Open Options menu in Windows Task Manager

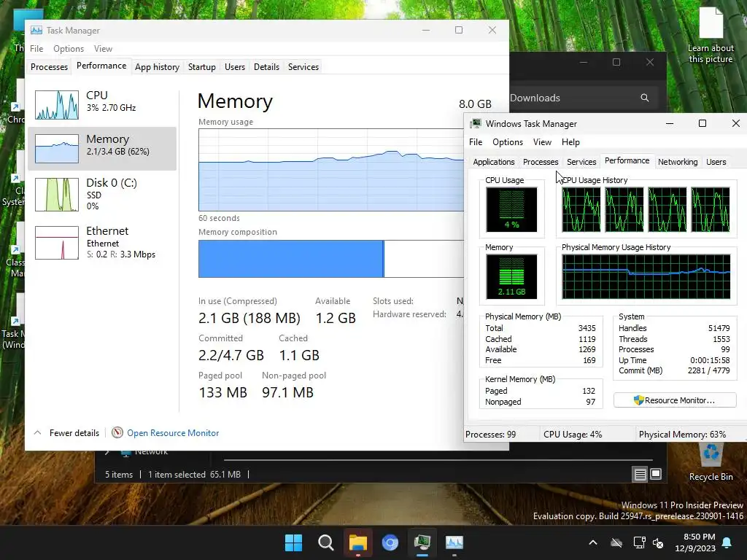[508, 142]
